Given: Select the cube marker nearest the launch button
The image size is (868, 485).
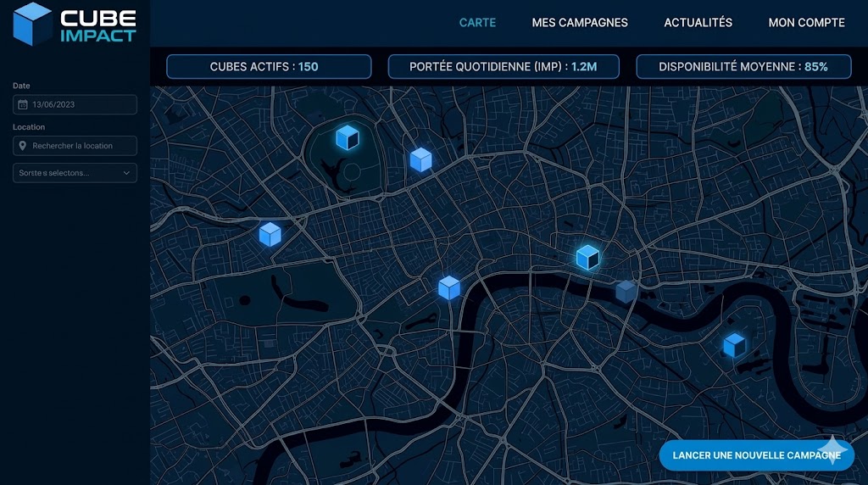Looking at the screenshot, I should coord(734,345).
